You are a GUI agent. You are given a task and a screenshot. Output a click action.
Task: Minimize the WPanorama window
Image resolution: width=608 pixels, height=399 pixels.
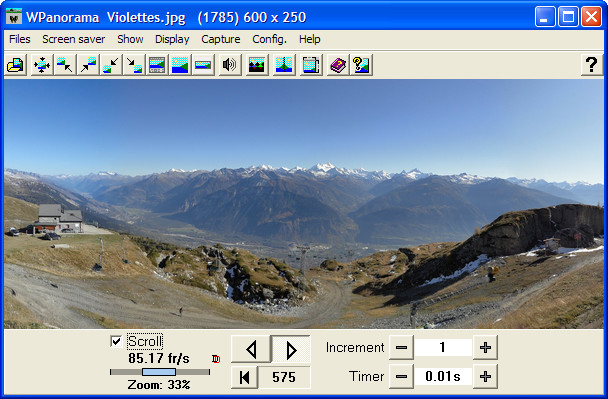pos(545,17)
